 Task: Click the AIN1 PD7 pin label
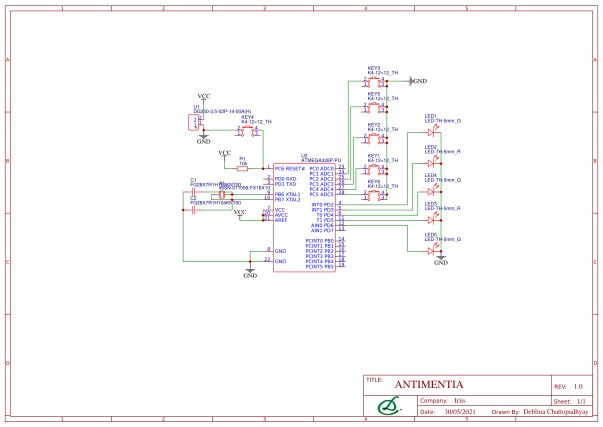point(322,230)
